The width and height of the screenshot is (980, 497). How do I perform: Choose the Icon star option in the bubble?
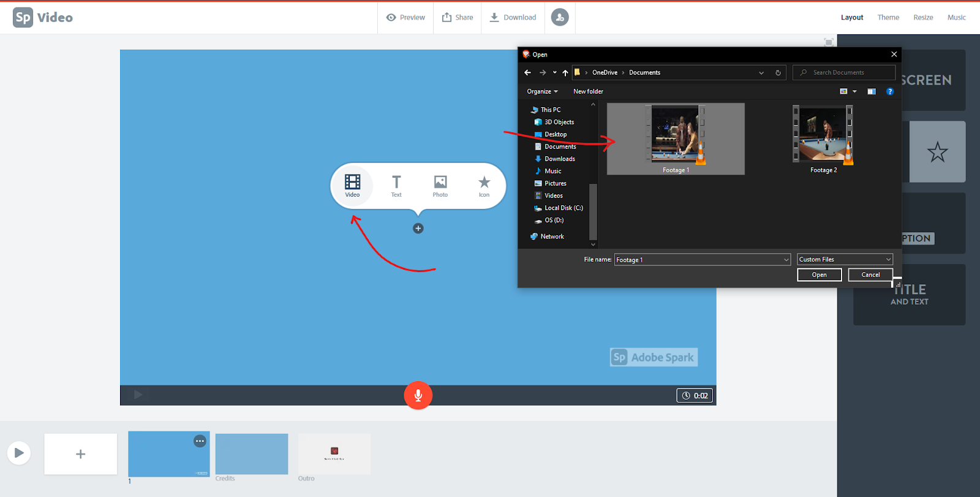click(484, 186)
